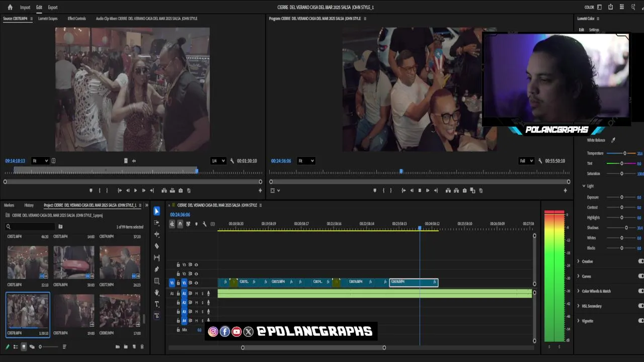Click the Project panel search icon

click(x=8, y=227)
